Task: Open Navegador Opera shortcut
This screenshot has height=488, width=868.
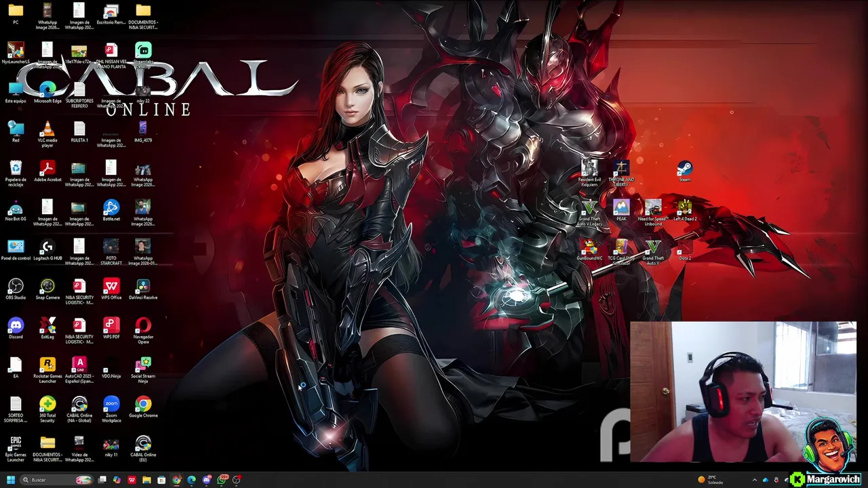Action: point(143,331)
